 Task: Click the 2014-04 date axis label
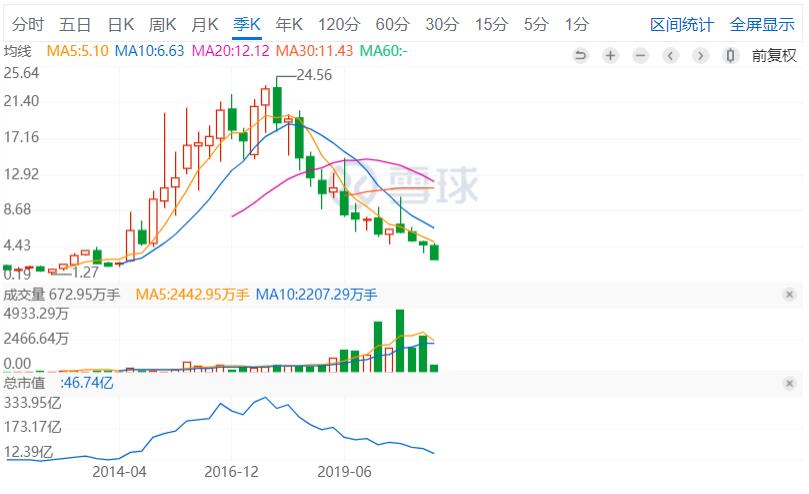point(119,472)
